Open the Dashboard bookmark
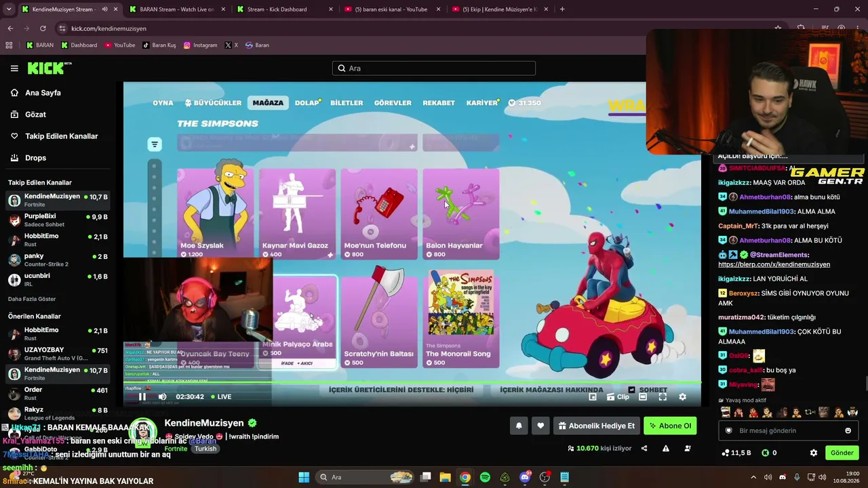 [79, 45]
